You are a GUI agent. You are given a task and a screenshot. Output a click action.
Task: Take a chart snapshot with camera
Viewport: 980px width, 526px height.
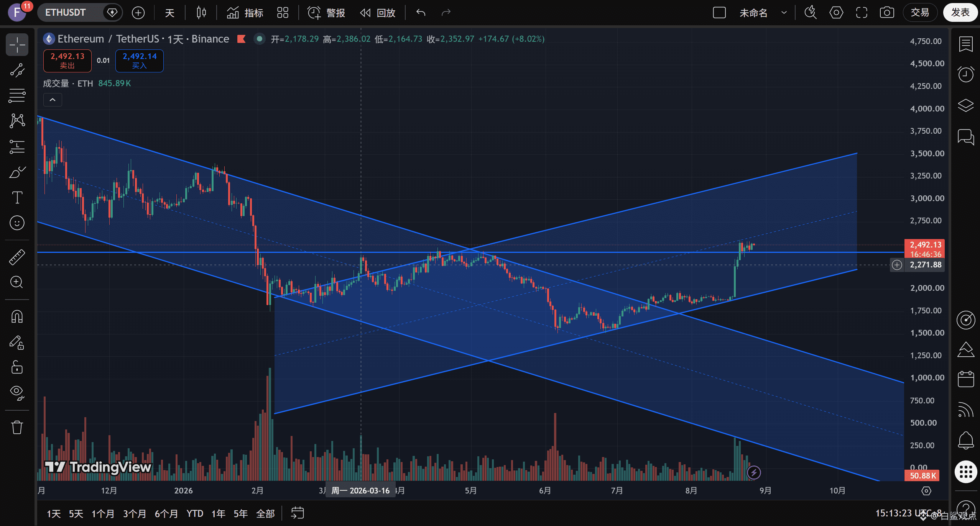887,13
